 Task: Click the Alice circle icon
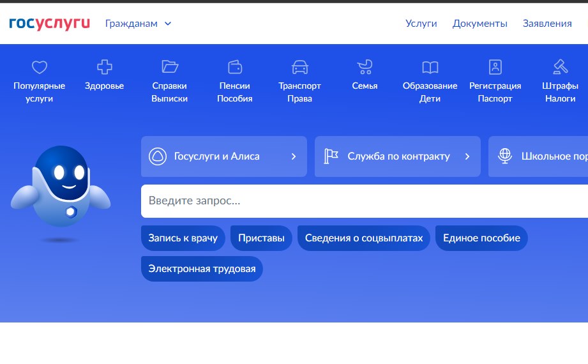pos(158,156)
